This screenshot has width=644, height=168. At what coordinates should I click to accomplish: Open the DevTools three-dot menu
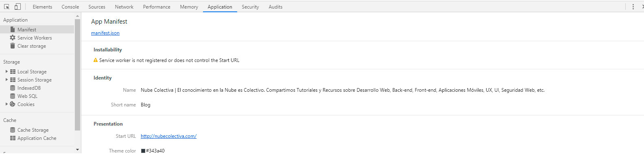633,7
